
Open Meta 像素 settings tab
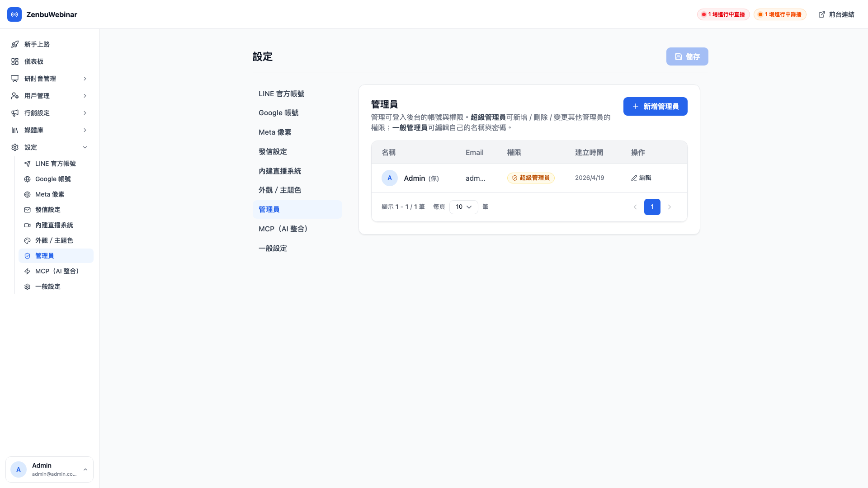point(297,132)
